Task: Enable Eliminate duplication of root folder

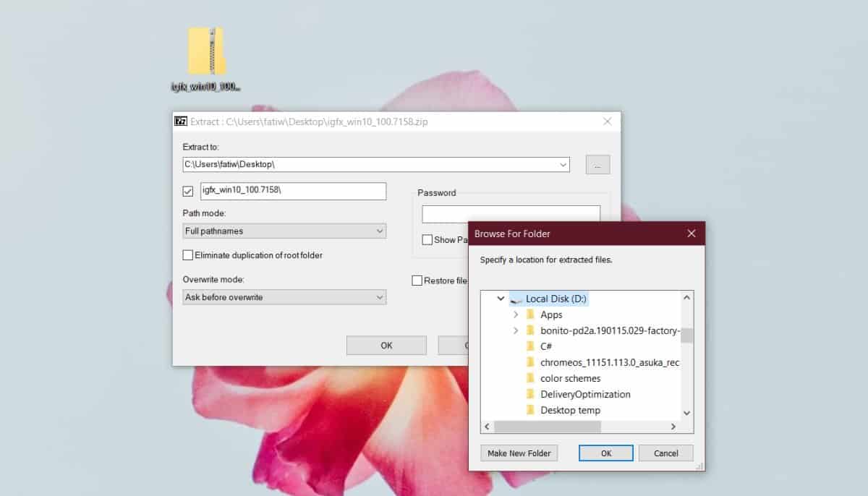Action: click(x=187, y=255)
